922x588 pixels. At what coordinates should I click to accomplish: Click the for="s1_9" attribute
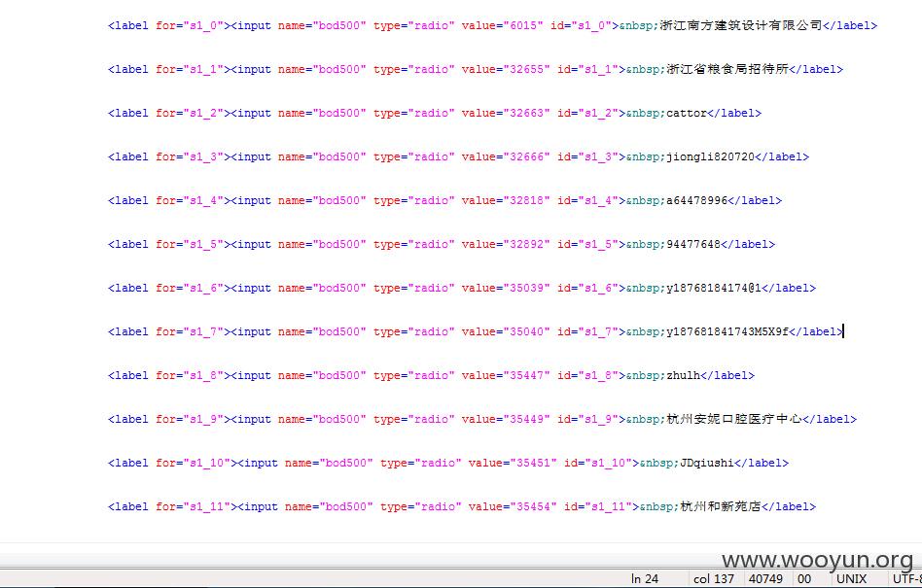(190, 420)
